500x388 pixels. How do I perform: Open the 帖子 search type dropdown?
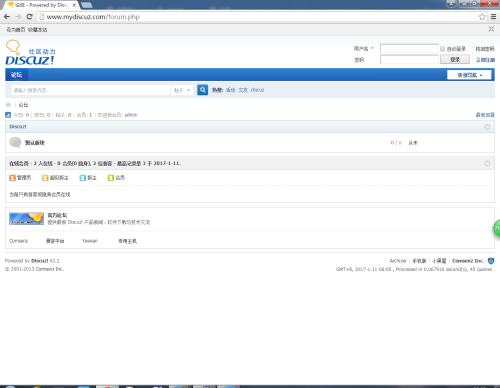point(182,90)
